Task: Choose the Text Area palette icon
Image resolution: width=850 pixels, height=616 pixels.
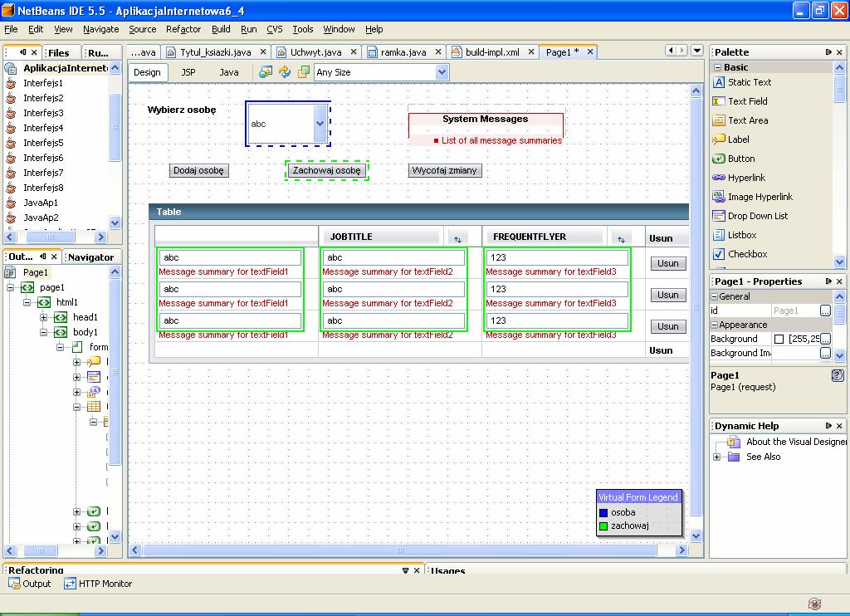Action: coord(718,120)
